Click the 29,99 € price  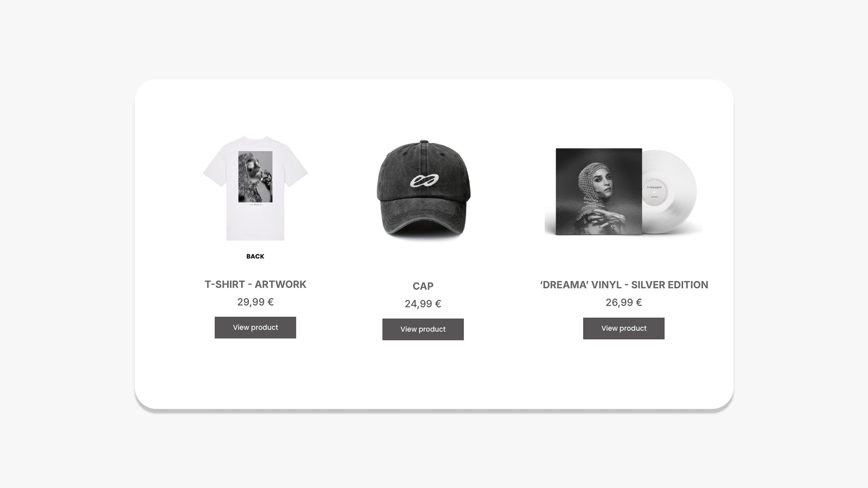pyautogui.click(x=255, y=302)
